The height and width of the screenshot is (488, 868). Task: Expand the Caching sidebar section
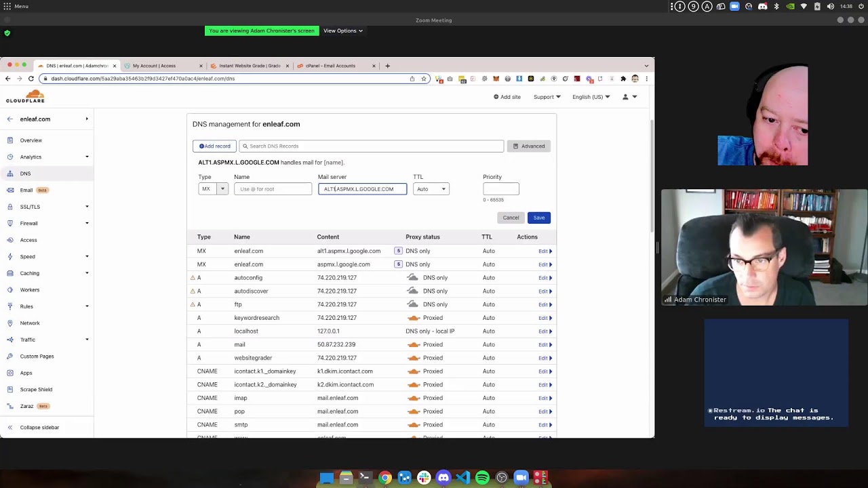click(x=87, y=273)
